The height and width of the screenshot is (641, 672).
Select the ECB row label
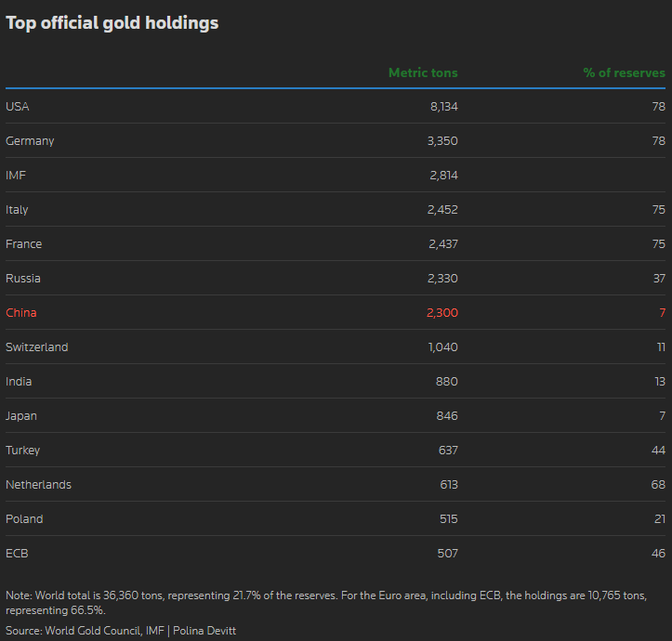tap(17, 554)
